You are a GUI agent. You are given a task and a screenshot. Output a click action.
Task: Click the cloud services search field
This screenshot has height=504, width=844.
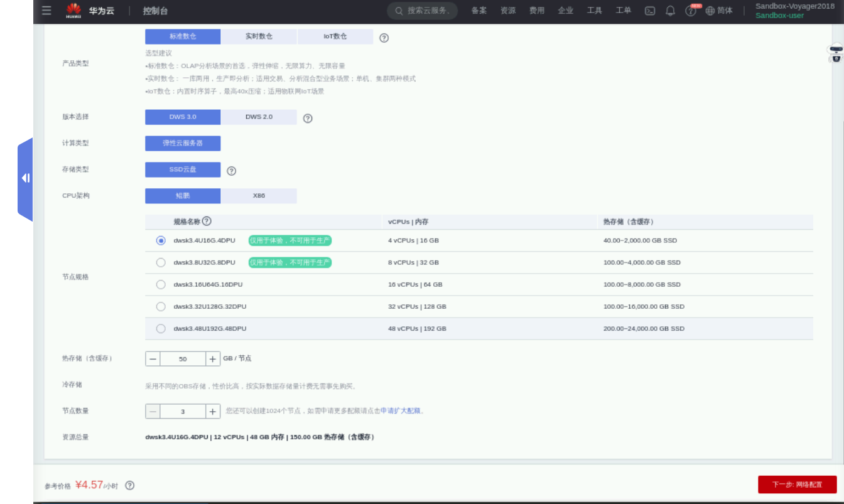click(422, 11)
